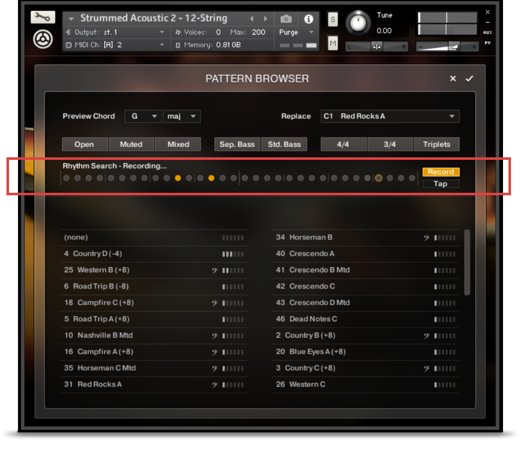Screen dimensions: 520x458
Task: Select pattern 43 Crescendo D Mtd
Action: 366,303
